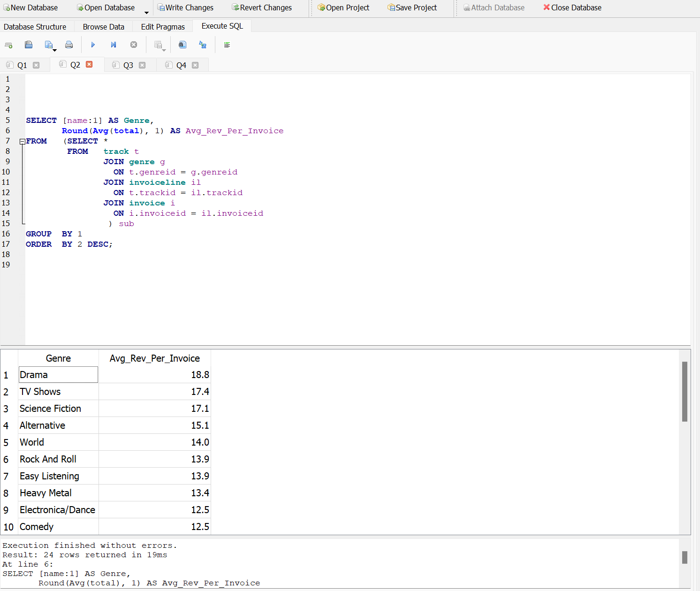Execute all SQL statements
This screenshot has width=700, height=591.
tap(93, 45)
